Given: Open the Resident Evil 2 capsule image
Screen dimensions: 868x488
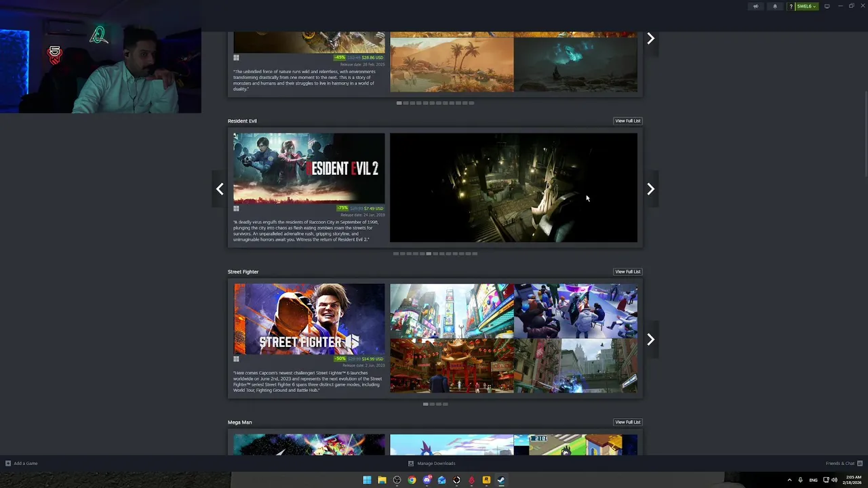Looking at the screenshot, I should coord(309,168).
